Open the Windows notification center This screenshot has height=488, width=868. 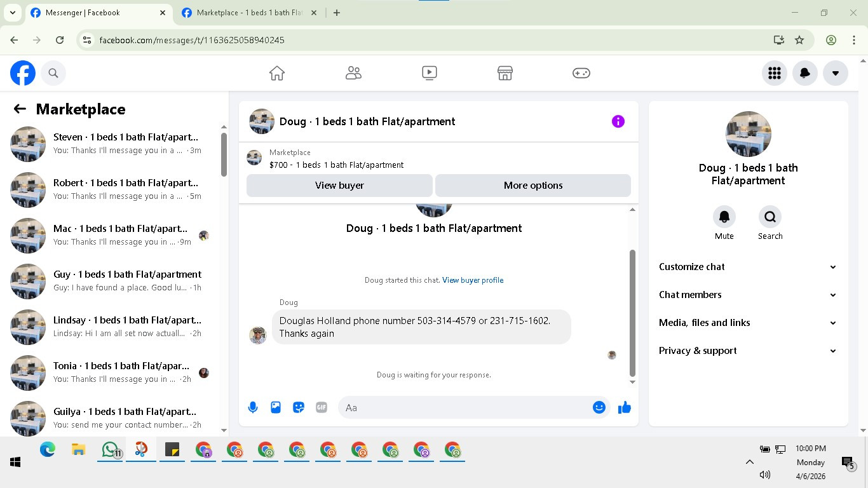[848, 463]
